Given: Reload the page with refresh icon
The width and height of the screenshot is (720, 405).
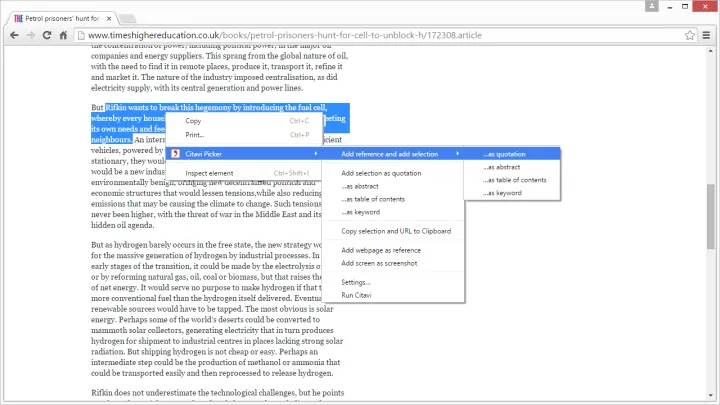Looking at the screenshot, I should pyautogui.click(x=47, y=35).
